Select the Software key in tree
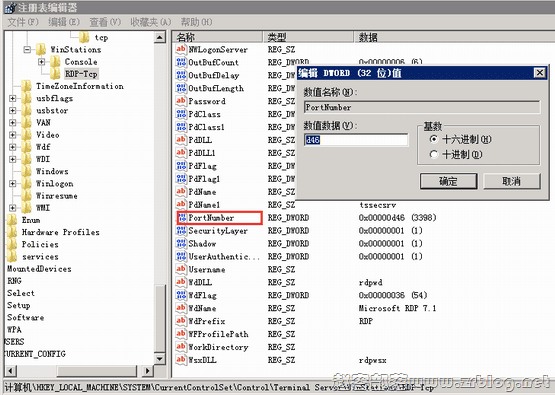This screenshot has width=555, height=395. click(25, 317)
